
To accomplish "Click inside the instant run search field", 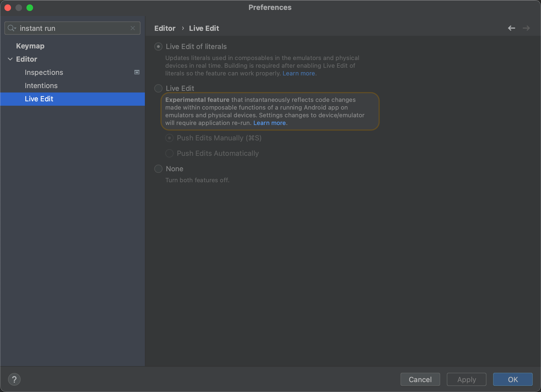I will [x=72, y=28].
